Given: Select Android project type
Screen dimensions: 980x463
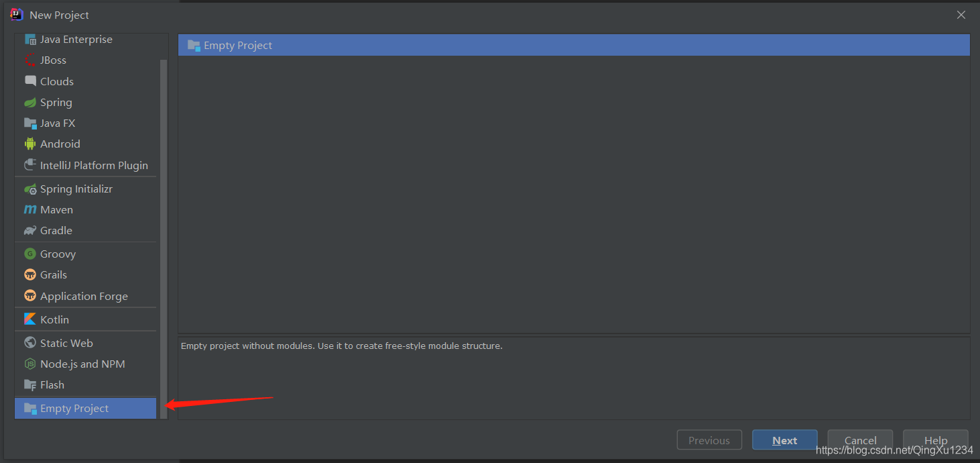Looking at the screenshot, I should click(86, 144).
